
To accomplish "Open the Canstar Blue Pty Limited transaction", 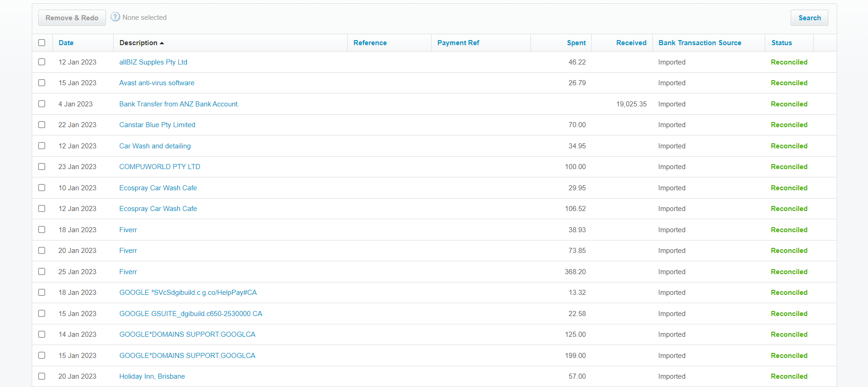I will 157,125.
